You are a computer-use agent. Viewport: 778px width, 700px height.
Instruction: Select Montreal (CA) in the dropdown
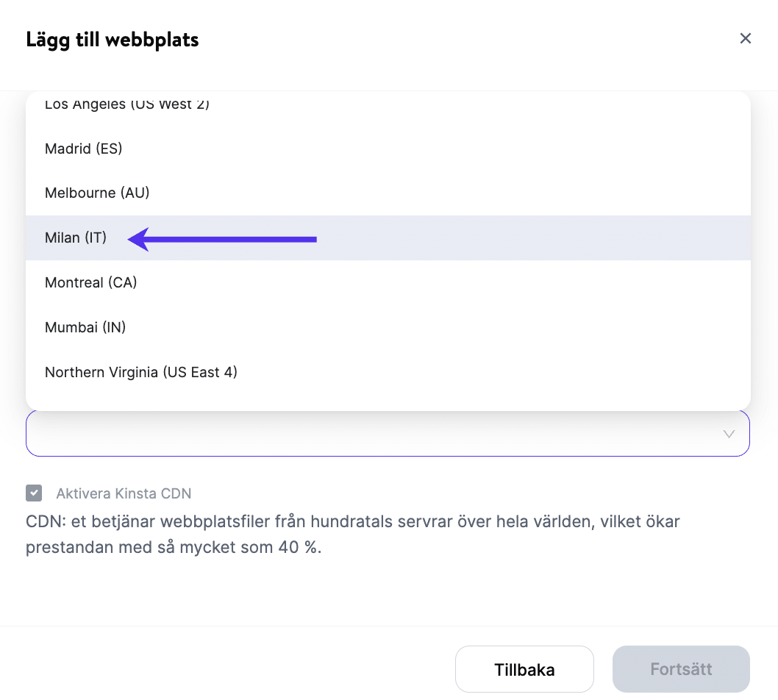tap(91, 282)
